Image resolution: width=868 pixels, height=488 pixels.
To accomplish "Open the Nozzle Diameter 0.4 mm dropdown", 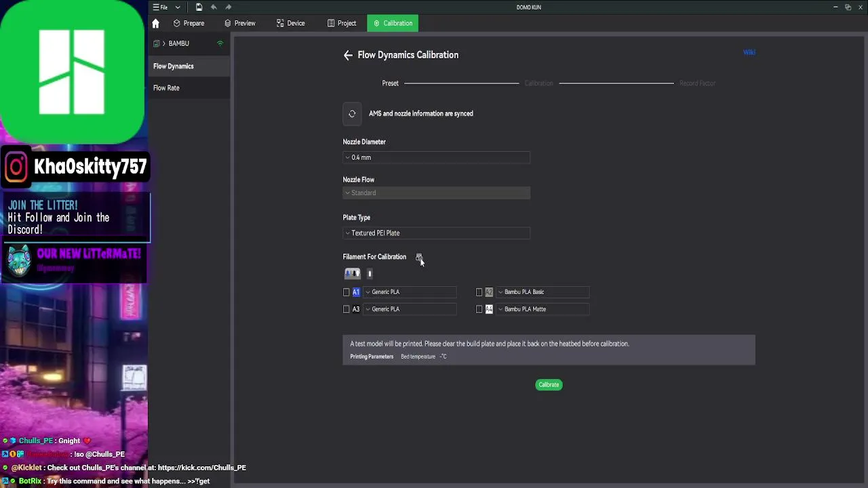I will pyautogui.click(x=436, y=157).
